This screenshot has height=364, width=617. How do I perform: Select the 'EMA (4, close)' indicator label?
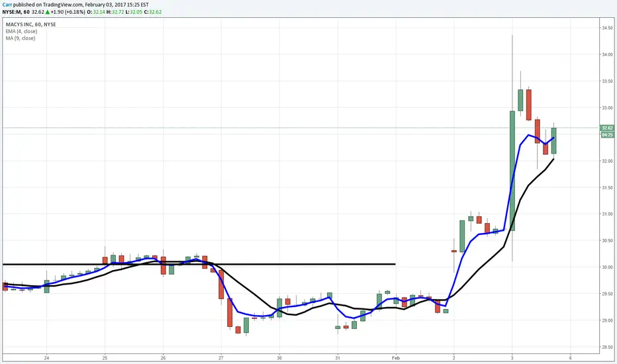tap(21, 31)
